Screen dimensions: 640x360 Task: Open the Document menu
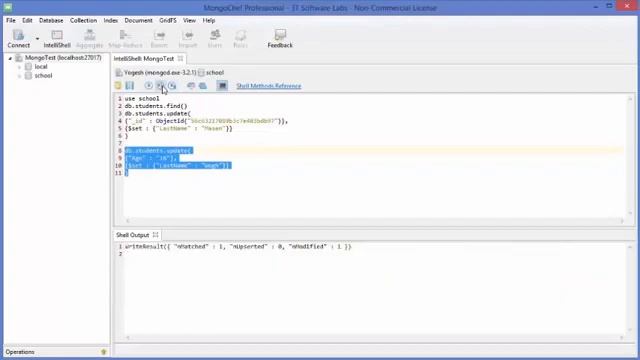click(x=138, y=20)
